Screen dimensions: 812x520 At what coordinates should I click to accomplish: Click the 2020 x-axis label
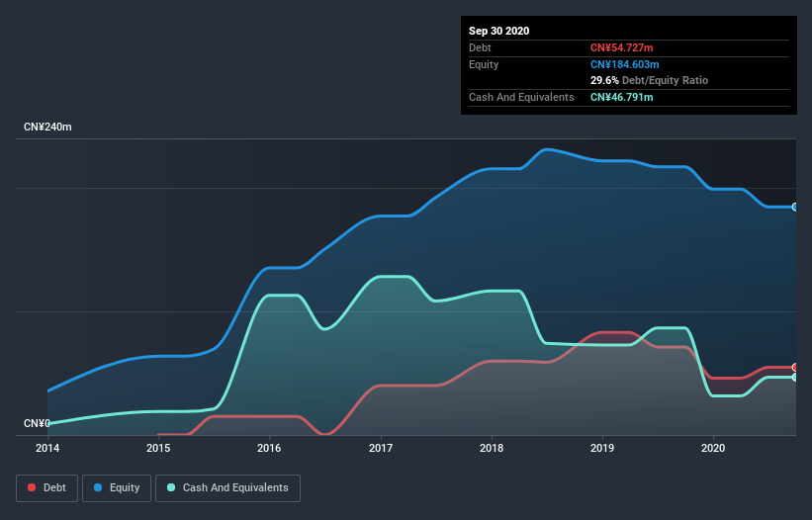click(x=713, y=448)
